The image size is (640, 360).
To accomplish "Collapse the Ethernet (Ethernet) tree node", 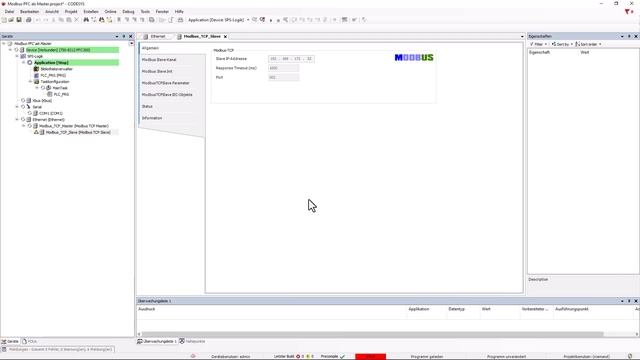I will [x=17, y=120].
